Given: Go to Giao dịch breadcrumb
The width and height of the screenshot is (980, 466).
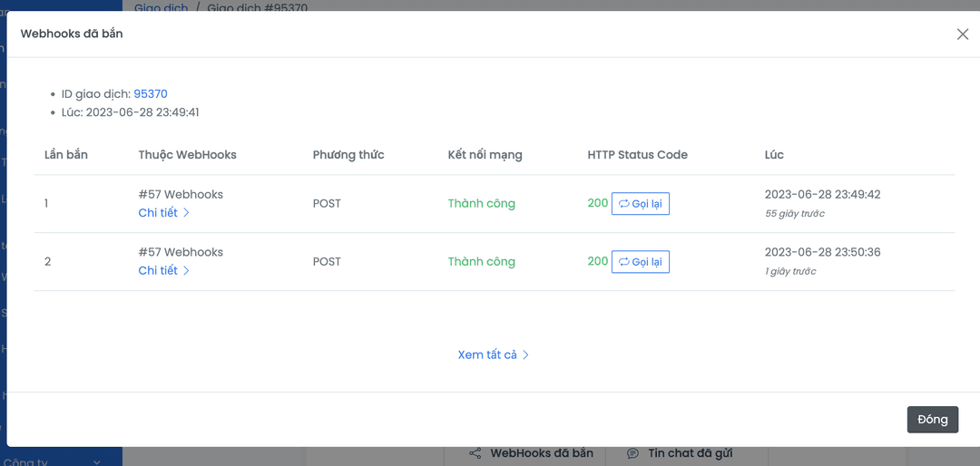Looking at the screenshot, I should (x=161, y=7).
